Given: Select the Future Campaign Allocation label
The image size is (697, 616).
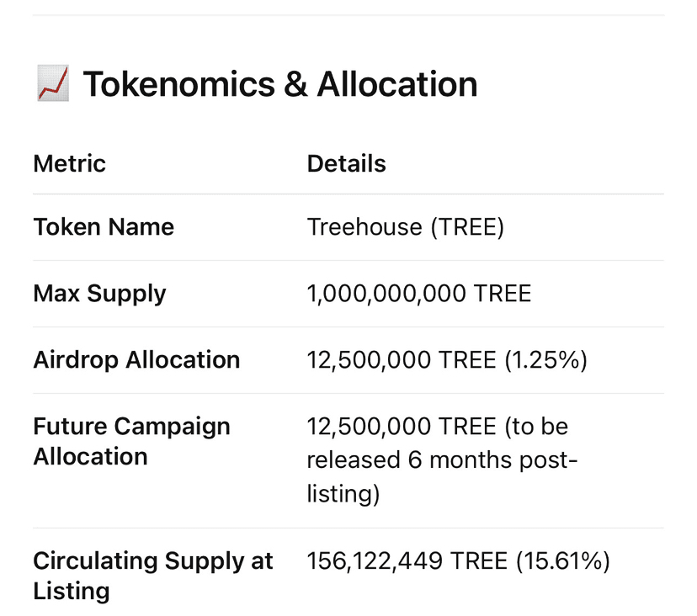Looking at the screenshot, I should [131, 441].
